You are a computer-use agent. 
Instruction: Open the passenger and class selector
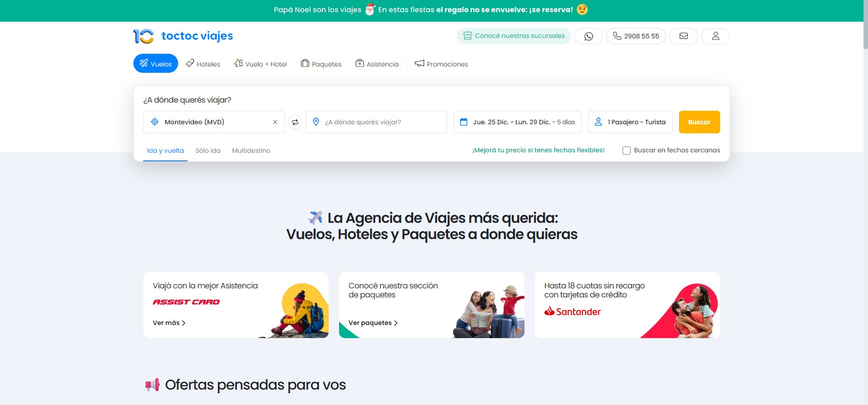(630, 122)
